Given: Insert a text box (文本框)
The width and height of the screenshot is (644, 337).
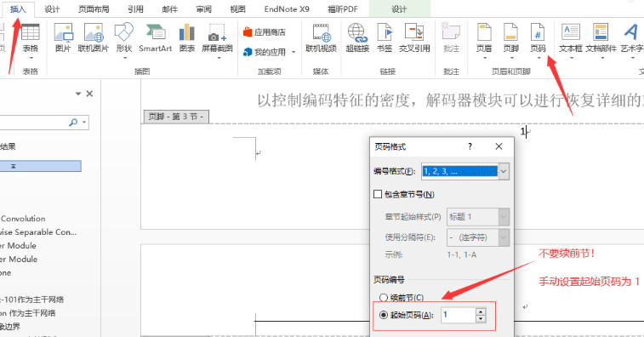Looking at the screenshot, I should point(571,41).
